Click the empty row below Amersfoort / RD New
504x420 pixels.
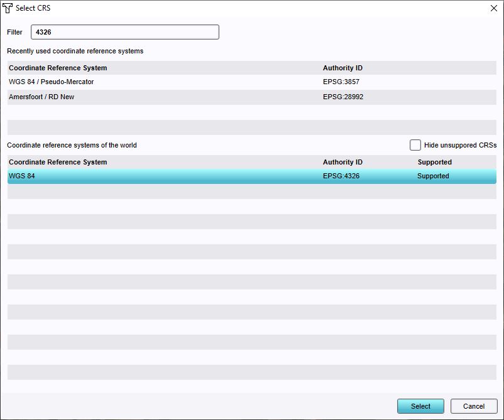point(251,112)
